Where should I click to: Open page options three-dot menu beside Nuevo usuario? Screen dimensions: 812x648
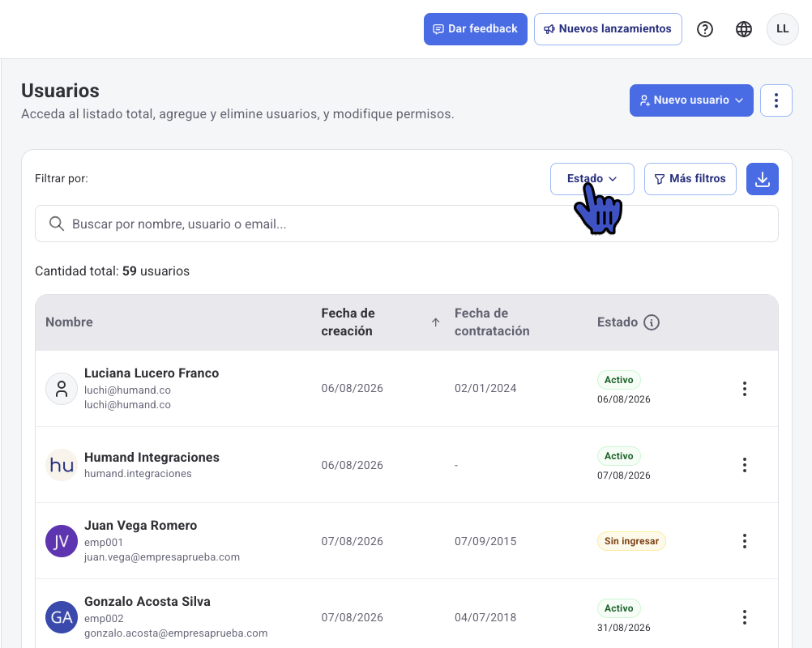[776, 100]
